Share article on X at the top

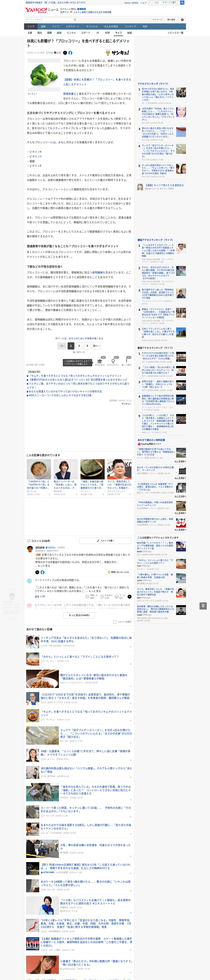click(65, 53)
